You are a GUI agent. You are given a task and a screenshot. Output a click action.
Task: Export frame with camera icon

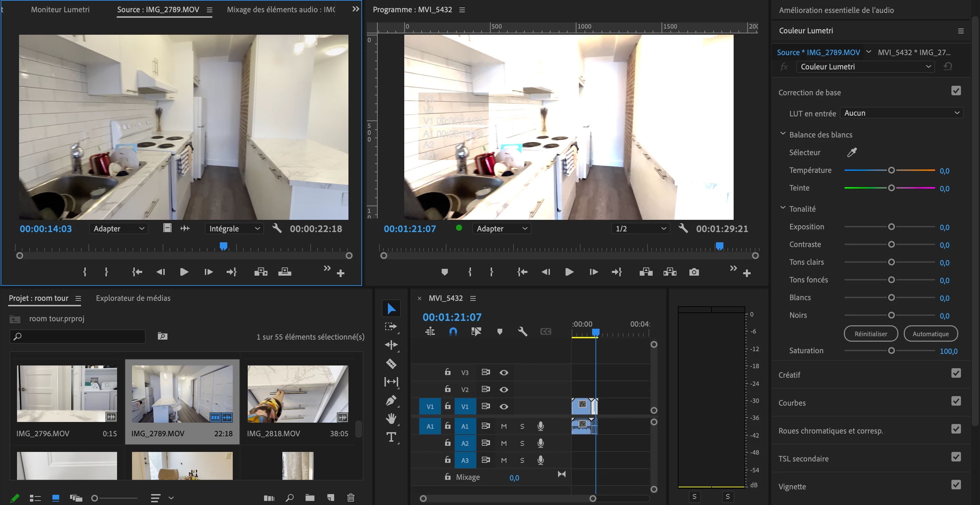pyautogui.click(x=694, y=272)
